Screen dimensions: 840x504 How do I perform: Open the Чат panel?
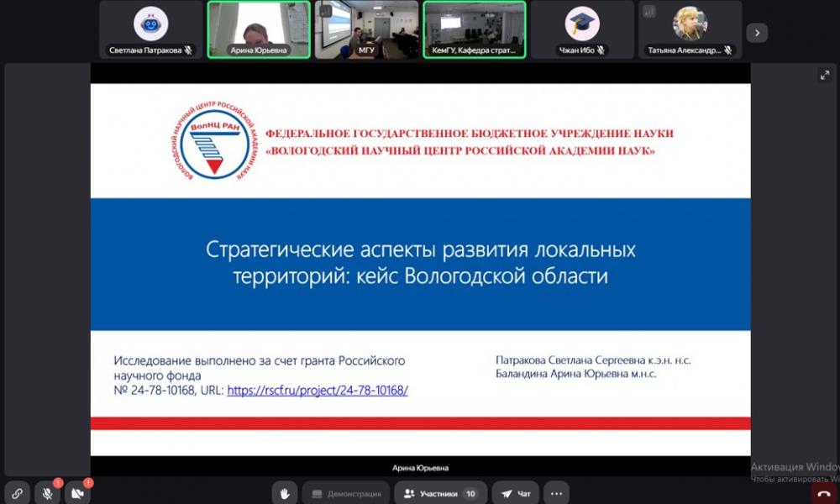(x=515, y=494)
